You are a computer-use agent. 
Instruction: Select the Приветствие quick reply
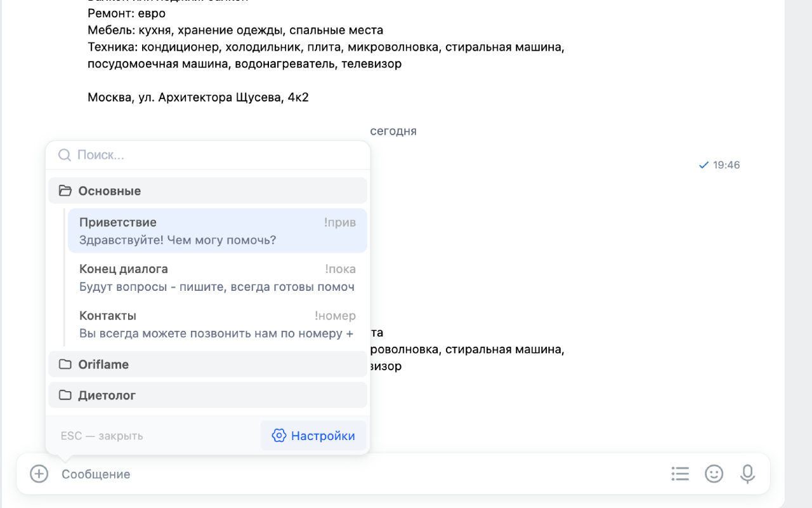(218, 231)
